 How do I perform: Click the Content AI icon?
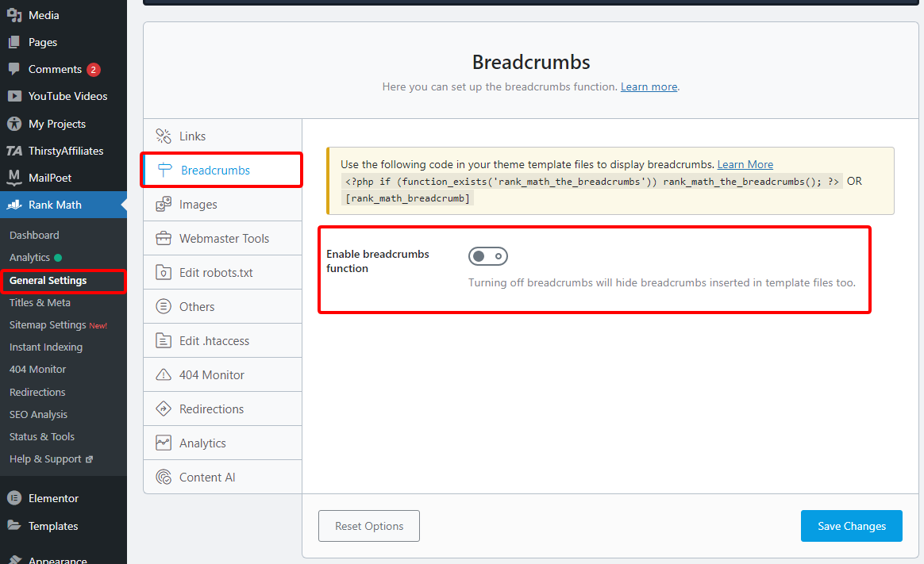164,477
